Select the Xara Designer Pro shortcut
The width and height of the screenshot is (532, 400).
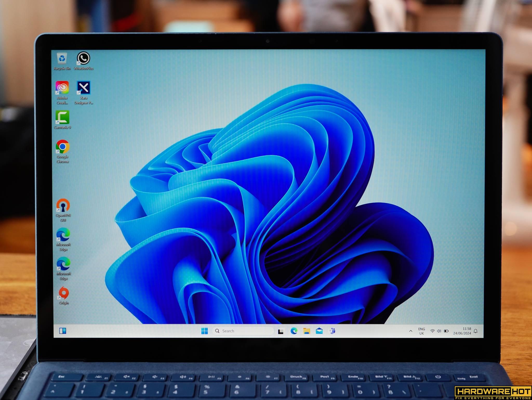click(x=83, y=88)
